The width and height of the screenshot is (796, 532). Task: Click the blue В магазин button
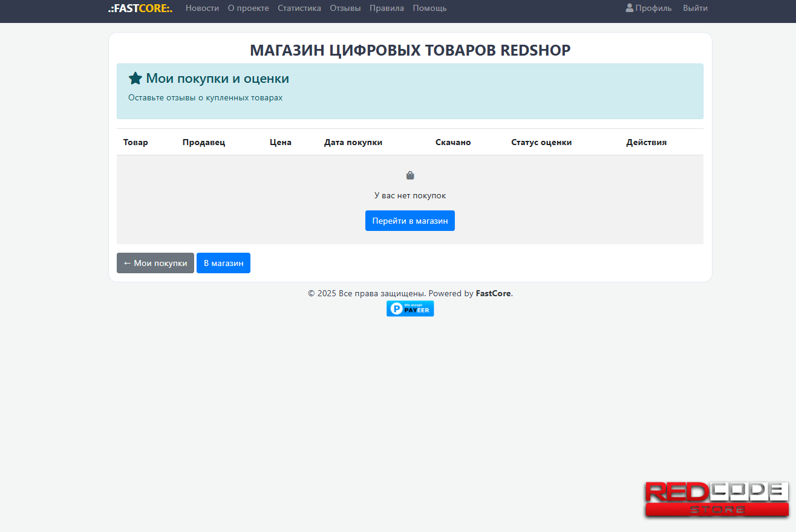pyautogui.click(x=223, y=263)
